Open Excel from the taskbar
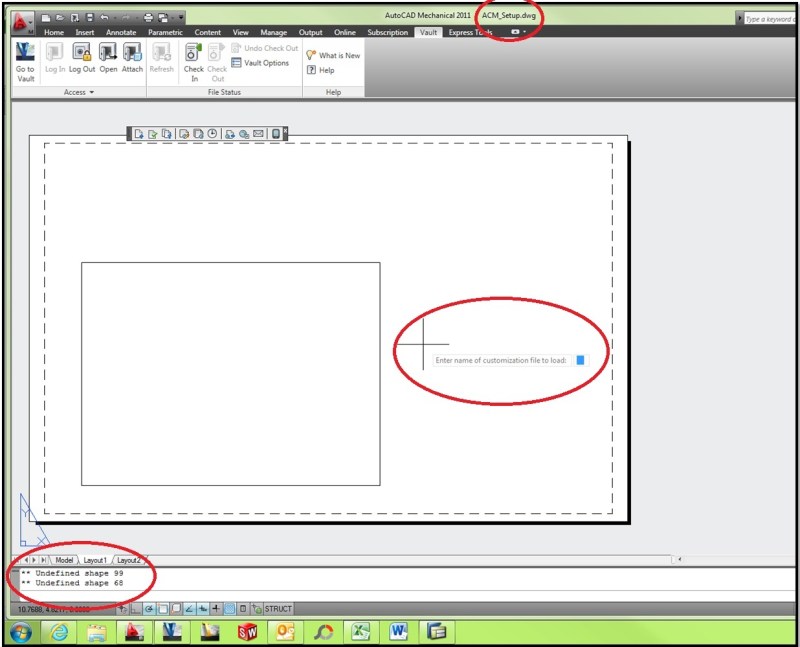This screenshot has height=647, width=800. click(x=361, y=633)
